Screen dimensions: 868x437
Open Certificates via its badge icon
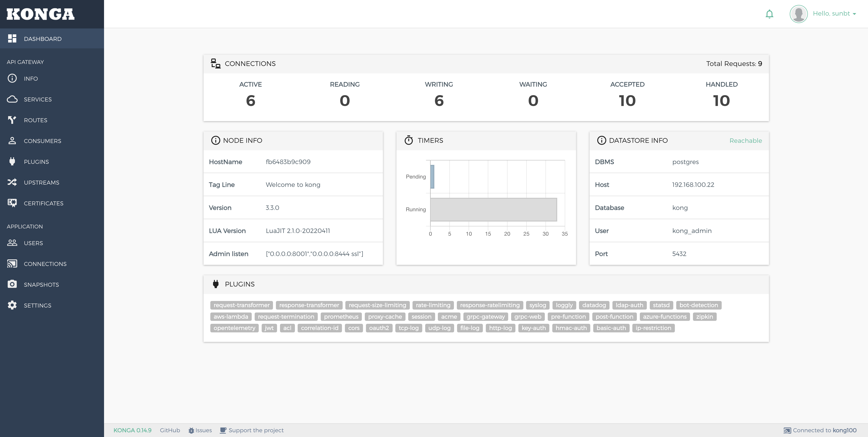click(x=12, y=203)
